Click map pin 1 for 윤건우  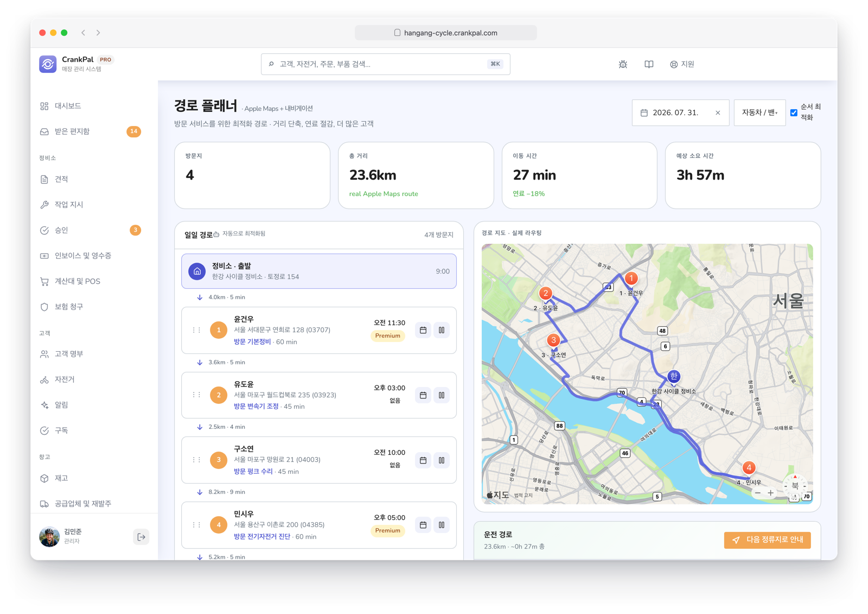click(x=631, y=278)
